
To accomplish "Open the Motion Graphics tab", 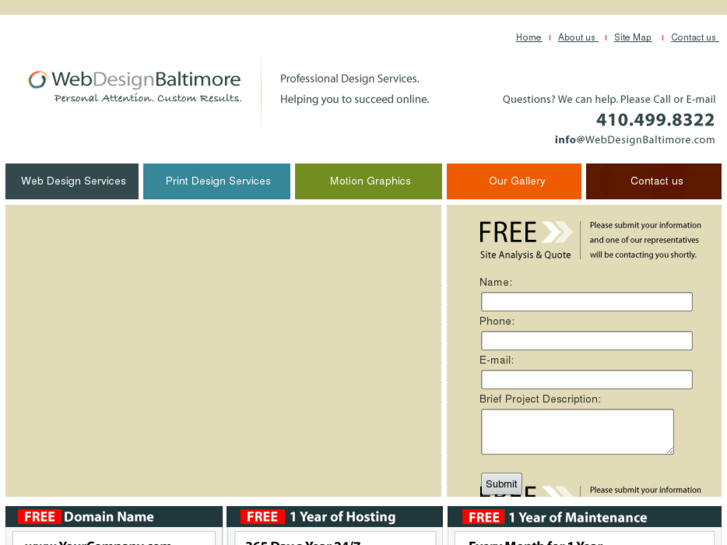I will click(x=368, y=181).
